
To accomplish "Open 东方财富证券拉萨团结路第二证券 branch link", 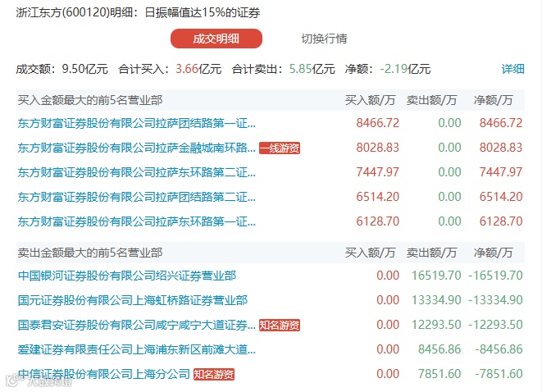I will tap(137, 197).
